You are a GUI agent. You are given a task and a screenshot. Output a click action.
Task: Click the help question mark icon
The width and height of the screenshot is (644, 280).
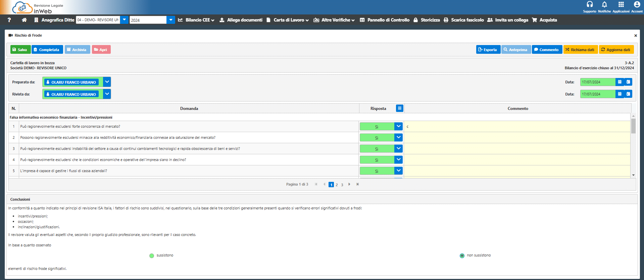pyautogui.click(x=9, y=20)
